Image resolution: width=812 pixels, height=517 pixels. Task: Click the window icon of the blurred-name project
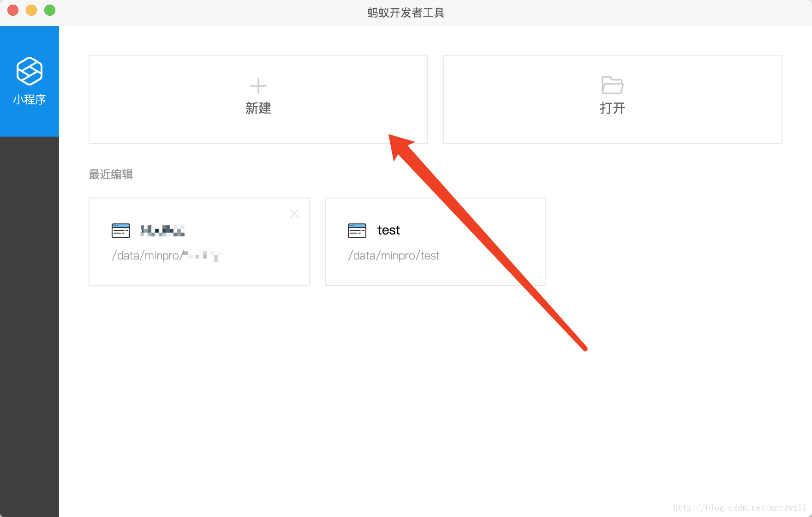tap(121, 230)
